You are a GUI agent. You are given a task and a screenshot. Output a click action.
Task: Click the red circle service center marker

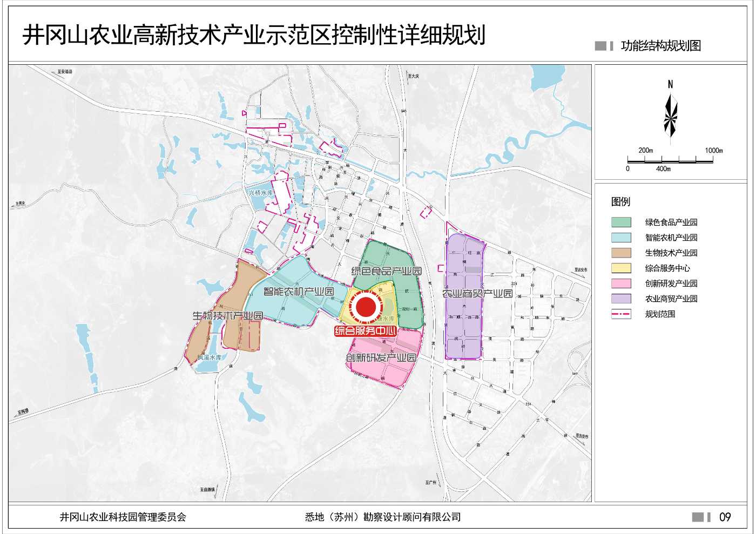(x=366, y=307)
